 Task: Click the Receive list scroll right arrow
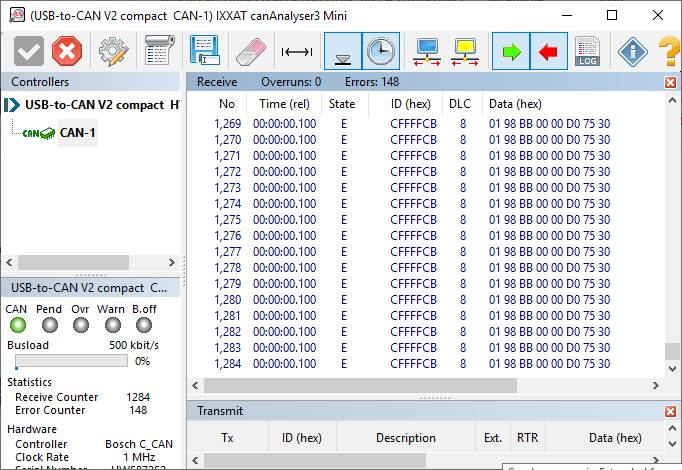coord(655,386)
